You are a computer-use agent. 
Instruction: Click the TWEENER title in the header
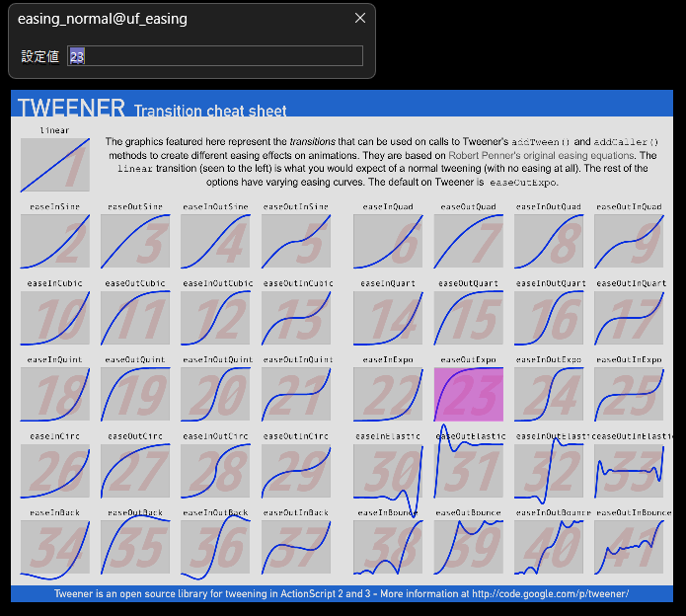[71, 108]
